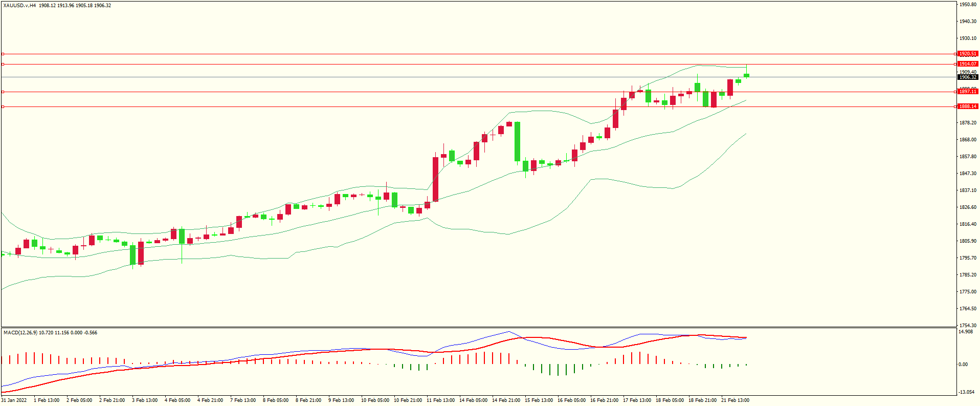Viewport: 980px width, 406px height.
Task: Click the 31 Jan 2022 date label
Action: click(x=14, y=400)
